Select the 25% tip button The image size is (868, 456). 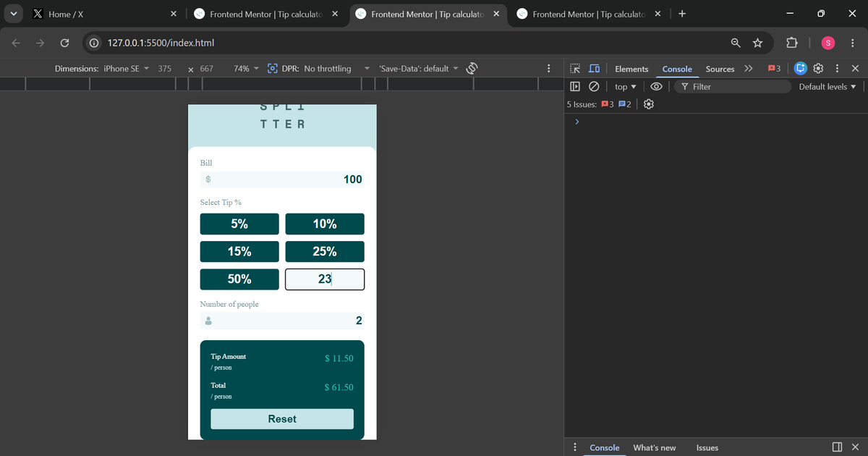(325, 252)
